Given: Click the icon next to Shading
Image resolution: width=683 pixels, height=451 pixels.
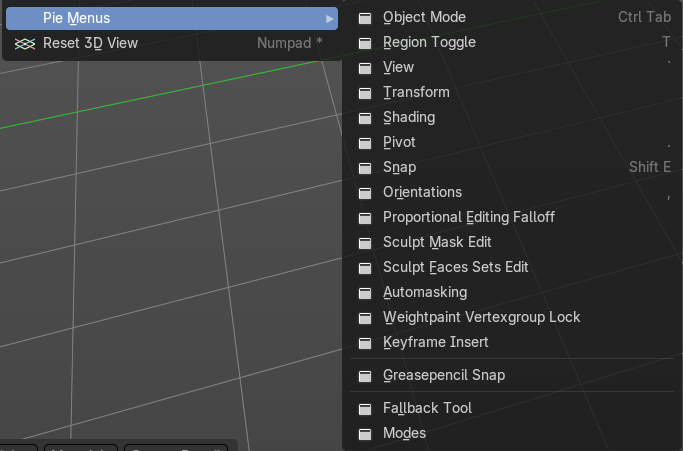Looking at the screenshot, I should click(x=365, y=118).
